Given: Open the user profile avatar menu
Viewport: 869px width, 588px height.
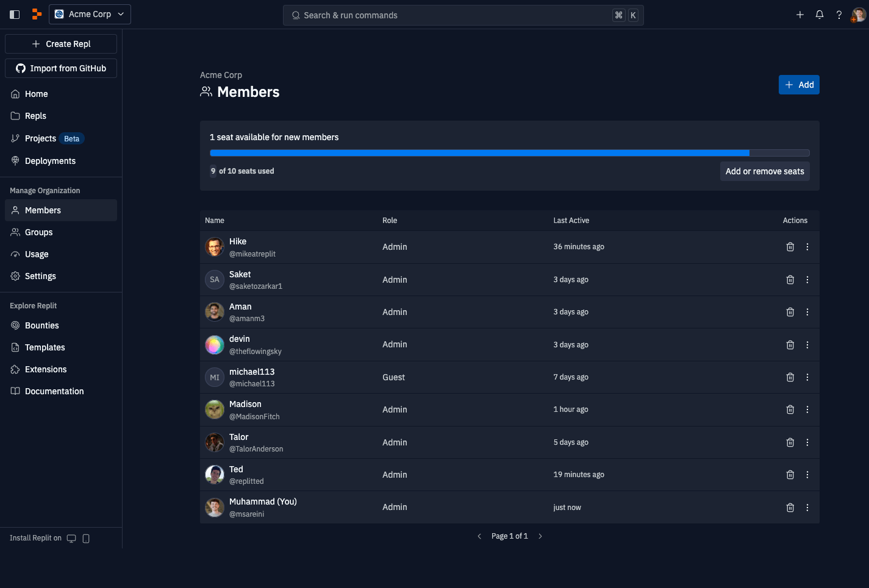Looking at the screenshot, I should click(859, 15).
